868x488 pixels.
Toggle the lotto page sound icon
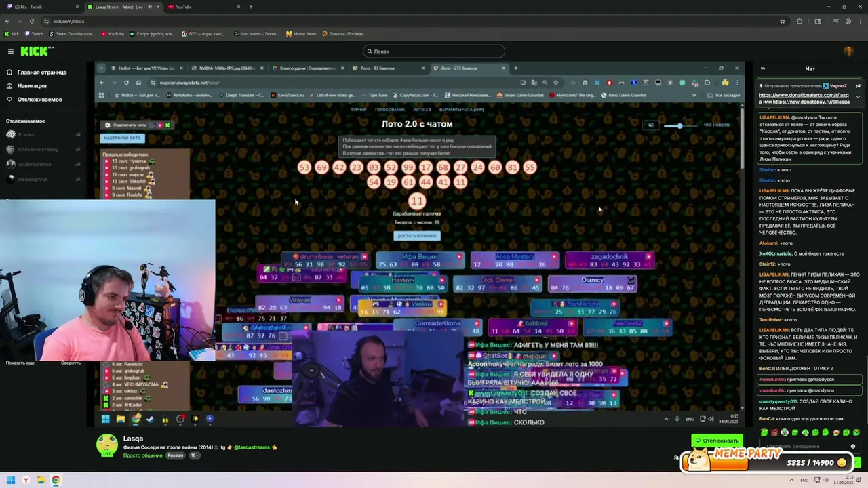651,125
